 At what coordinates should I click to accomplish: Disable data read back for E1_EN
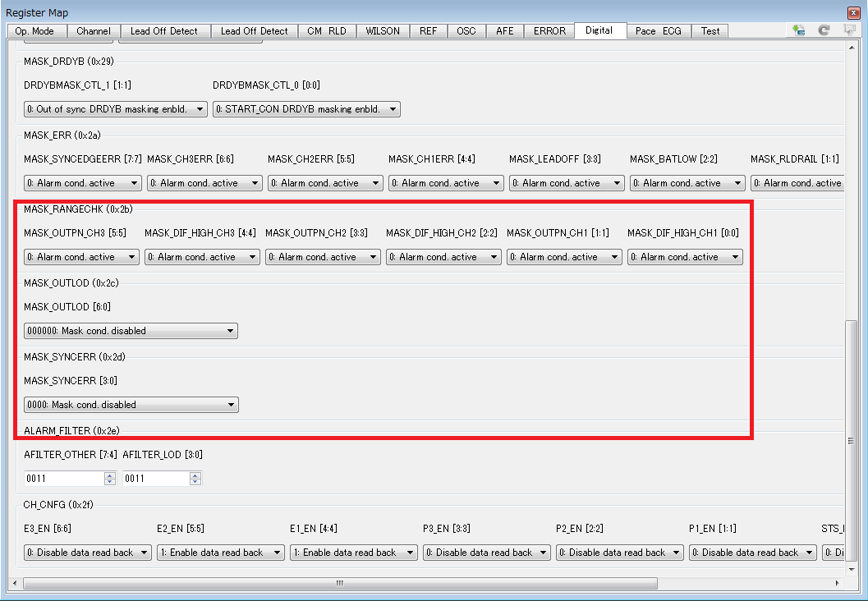point(353,552)
